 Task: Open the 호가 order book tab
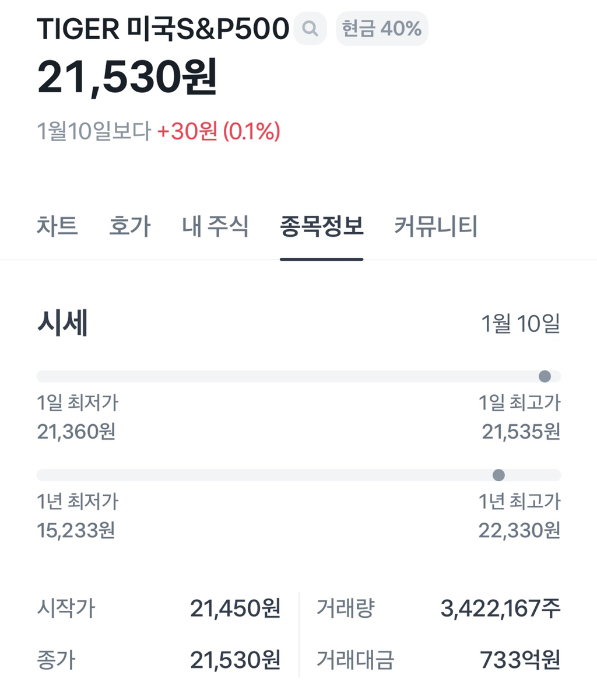click(129, 228)
